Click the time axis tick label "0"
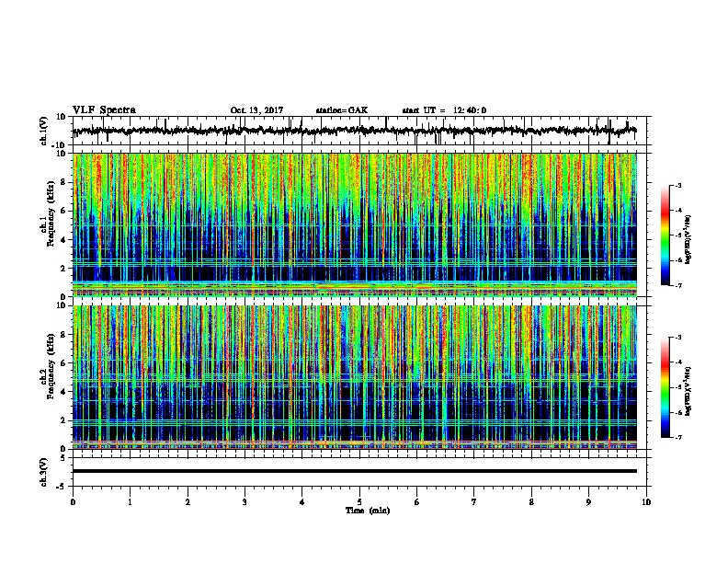Screen dimensions: 728x563 point(73,502)
